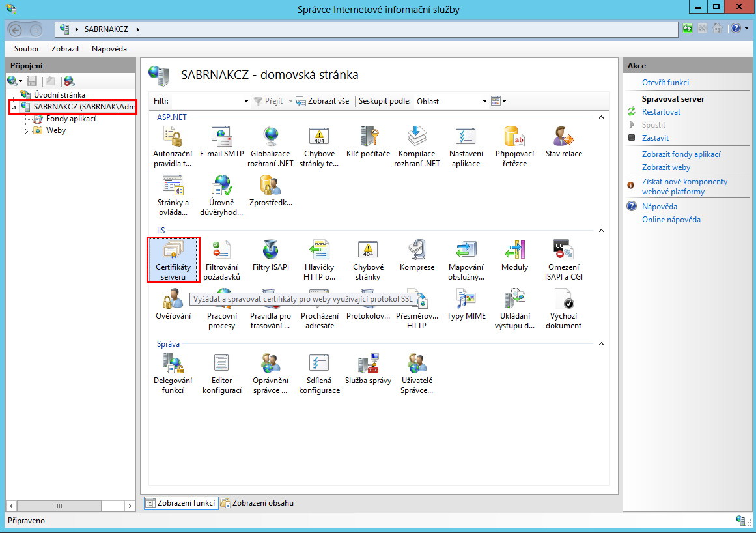This screenshot has height=533, width=756.
Task: Click Restartovat server action
Action: [x=661, y=112]
